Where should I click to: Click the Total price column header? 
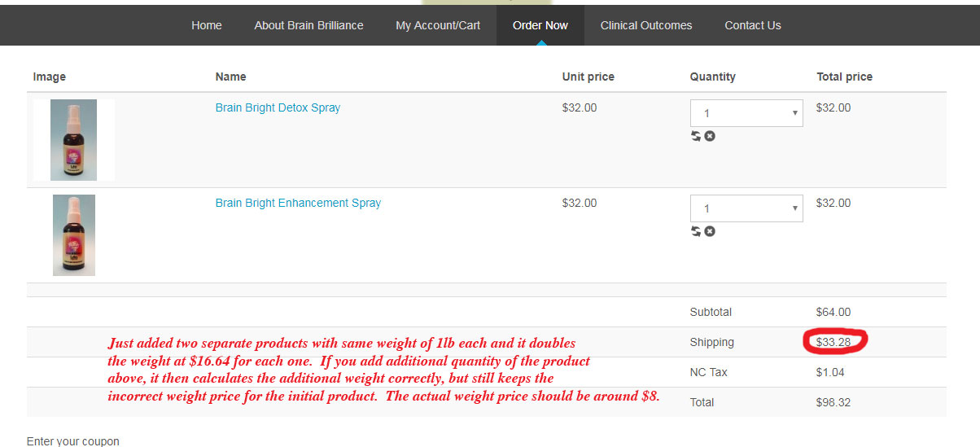[844, 77]
